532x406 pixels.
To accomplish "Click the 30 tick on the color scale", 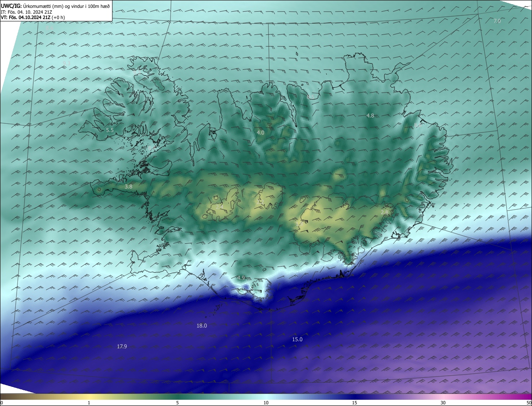I will 443,403.
